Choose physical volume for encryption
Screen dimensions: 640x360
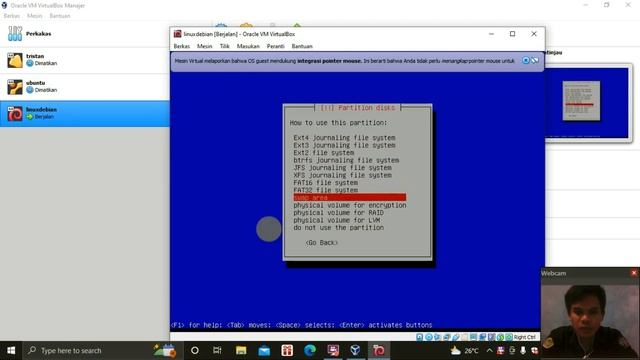(349, 205)
